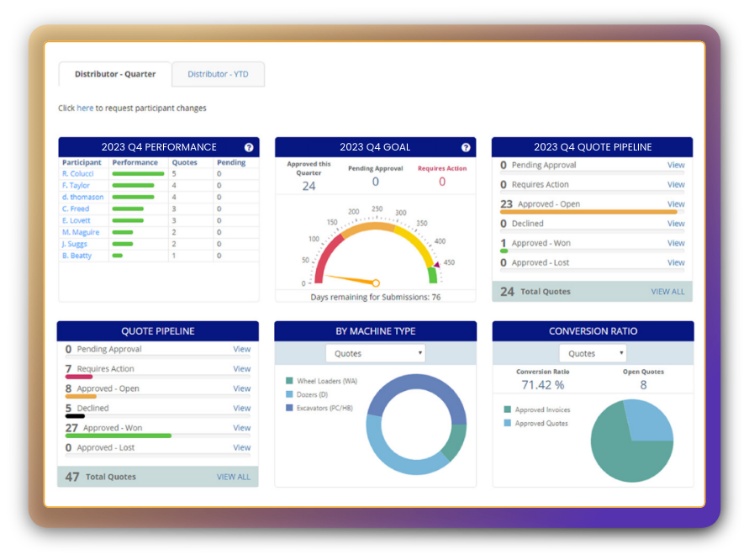Open participant R. Colucci link
Screen dimensions: 749x560
(x=77, y=174)
